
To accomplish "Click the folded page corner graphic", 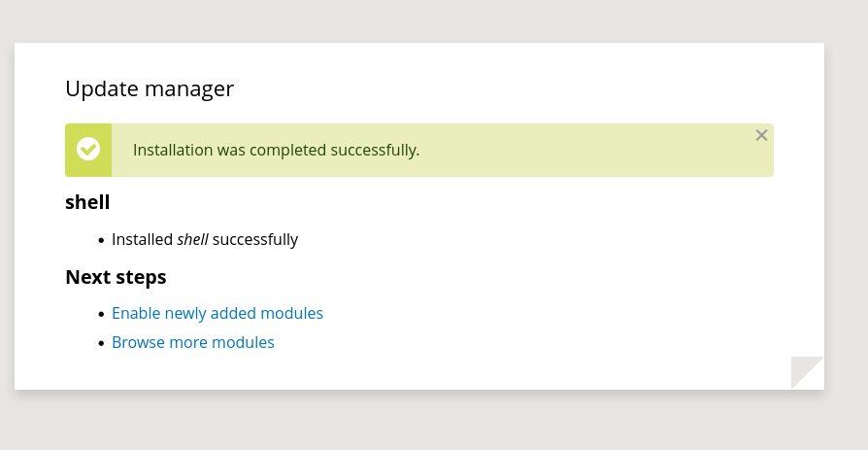I will [x=808, y=373].
